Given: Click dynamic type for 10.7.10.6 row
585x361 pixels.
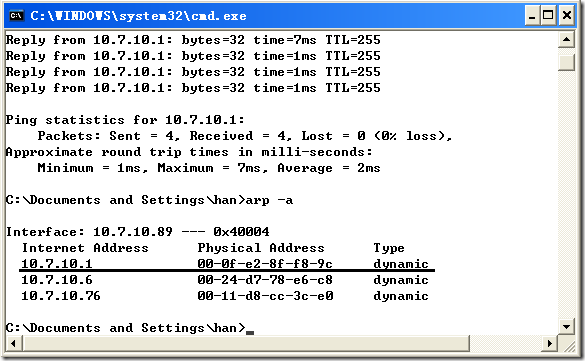Looking at the screenshot, I should coord(401,280).
